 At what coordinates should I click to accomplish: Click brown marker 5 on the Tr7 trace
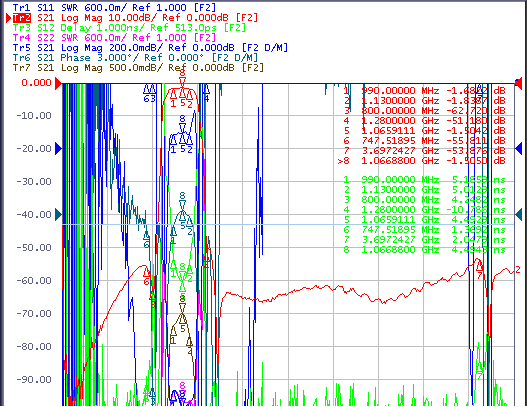(183, 323)
